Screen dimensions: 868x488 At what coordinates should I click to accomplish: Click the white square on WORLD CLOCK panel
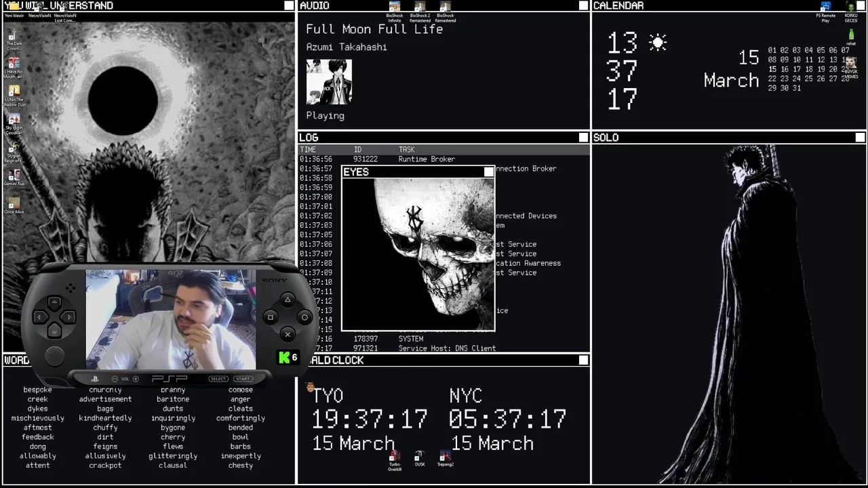pos(583,361)
